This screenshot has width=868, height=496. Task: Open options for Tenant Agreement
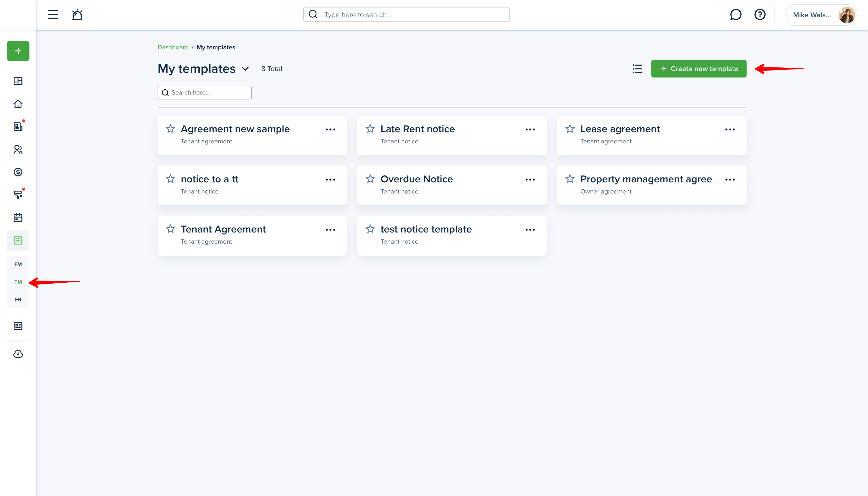[x=330, y=230]
